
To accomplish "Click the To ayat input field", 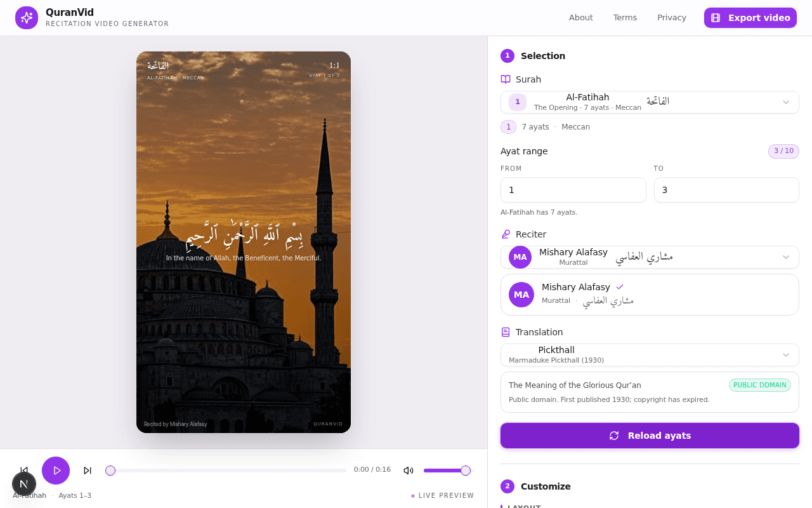I will [726, 190].
